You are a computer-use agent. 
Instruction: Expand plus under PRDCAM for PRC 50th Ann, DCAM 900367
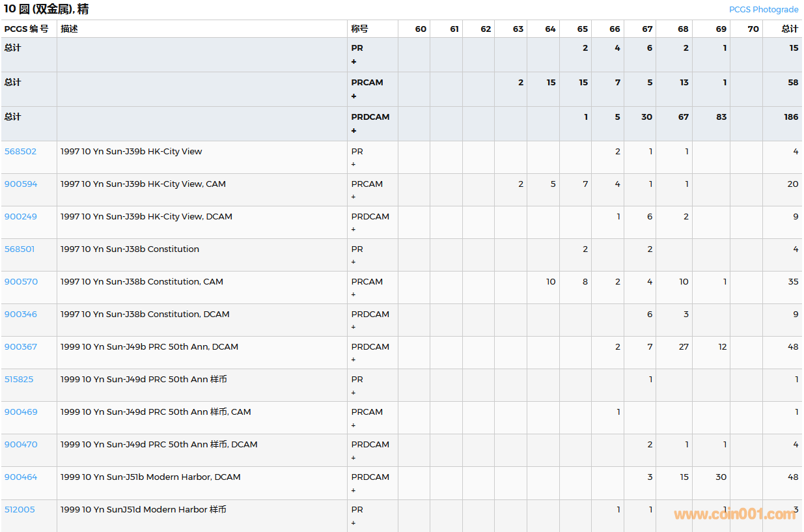pyautogui.click(x=354, y=360)
